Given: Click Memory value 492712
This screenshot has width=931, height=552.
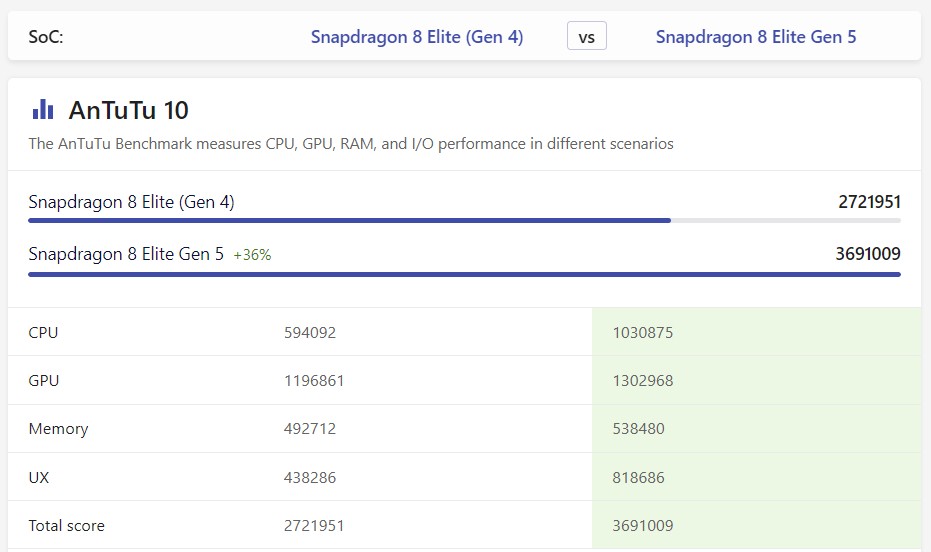Looking at the screenshot, I should point(310,429).
